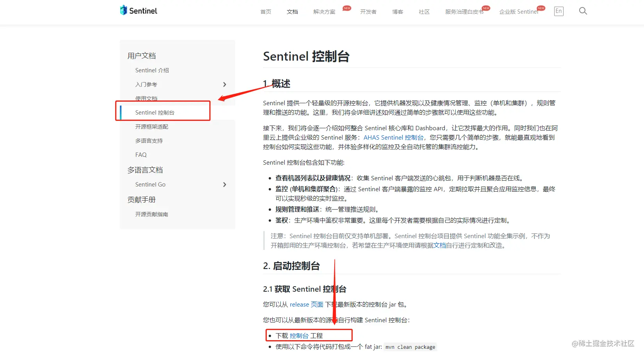Open the 文档 menu item
Viewport: 644px width, 357px height.
coord(292,12)
